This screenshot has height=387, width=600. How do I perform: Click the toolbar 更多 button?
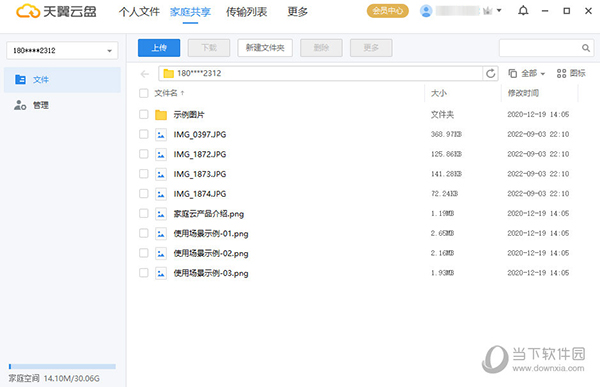click(x=371, y=48)
